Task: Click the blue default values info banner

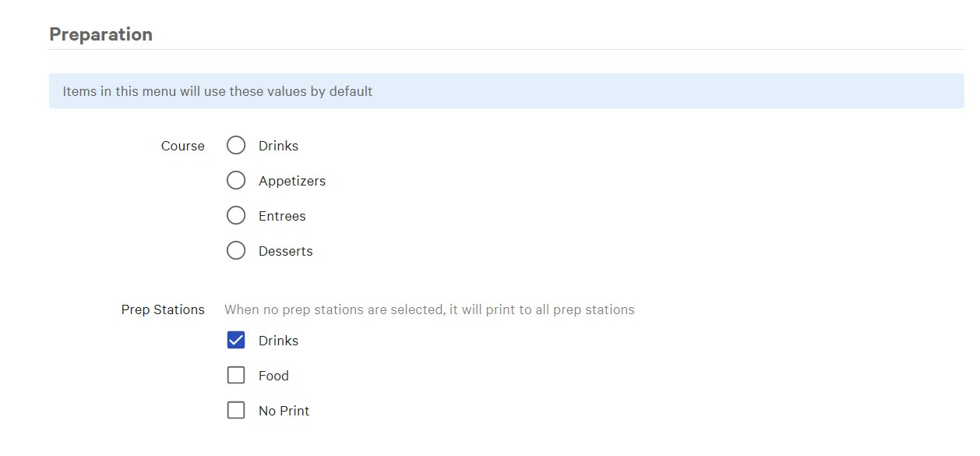Action: click(x=506, y=90)
